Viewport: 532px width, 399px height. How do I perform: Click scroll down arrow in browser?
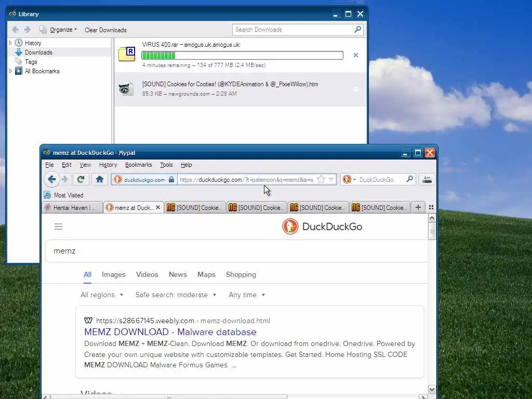[432, 389]
